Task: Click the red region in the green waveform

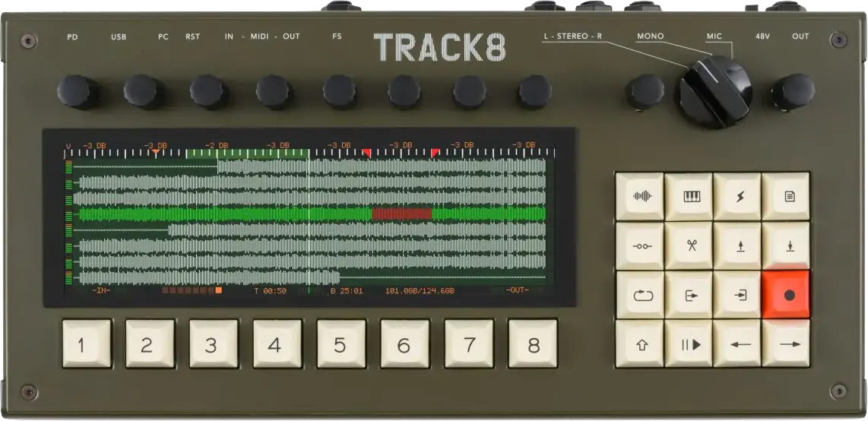Action: coord(402,214)
